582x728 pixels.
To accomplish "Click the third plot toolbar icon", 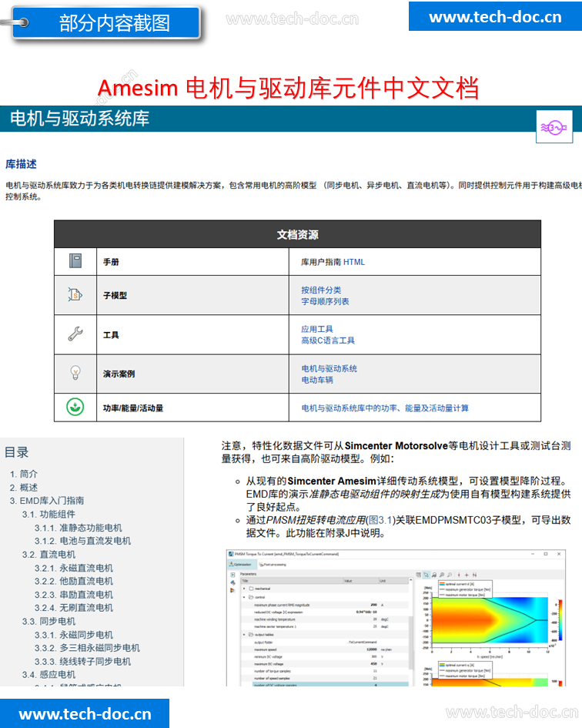I will (434, 575).
